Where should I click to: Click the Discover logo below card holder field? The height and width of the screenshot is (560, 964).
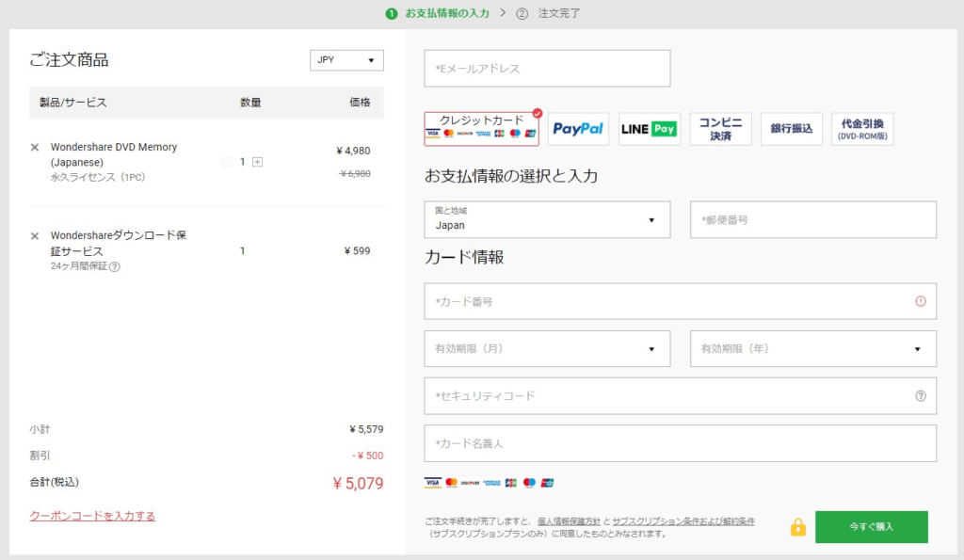pyautogui.click(x=471, y=483)
